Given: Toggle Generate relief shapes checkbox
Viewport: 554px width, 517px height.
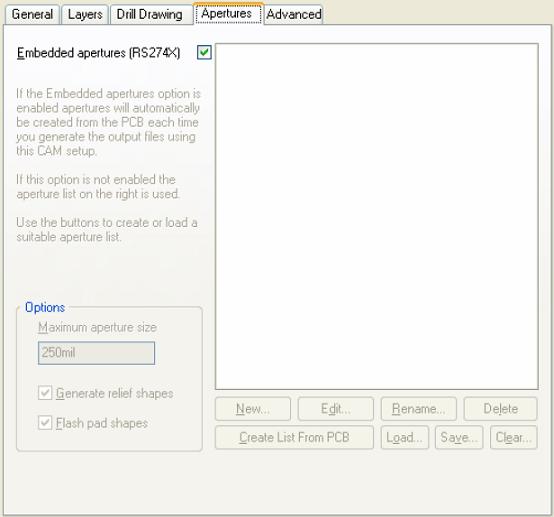Looking at the screenshot, I should point(45,393).
